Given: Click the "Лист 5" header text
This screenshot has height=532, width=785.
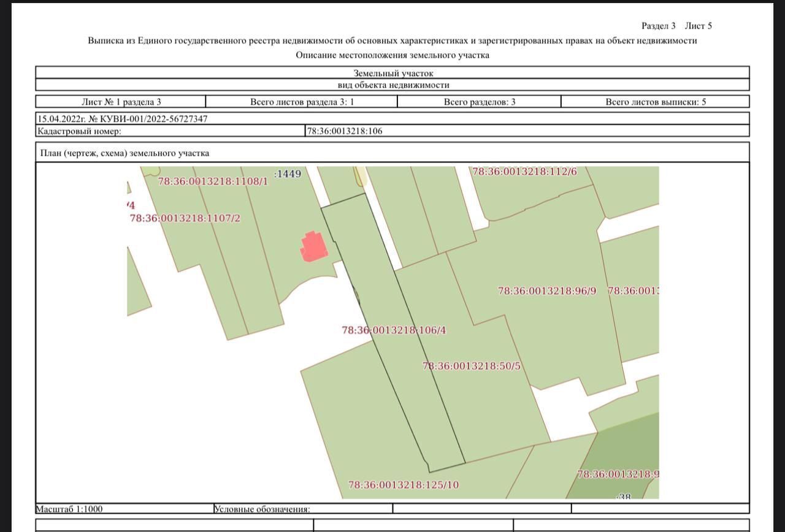Looking at the screenshot, I should point(698,26).
